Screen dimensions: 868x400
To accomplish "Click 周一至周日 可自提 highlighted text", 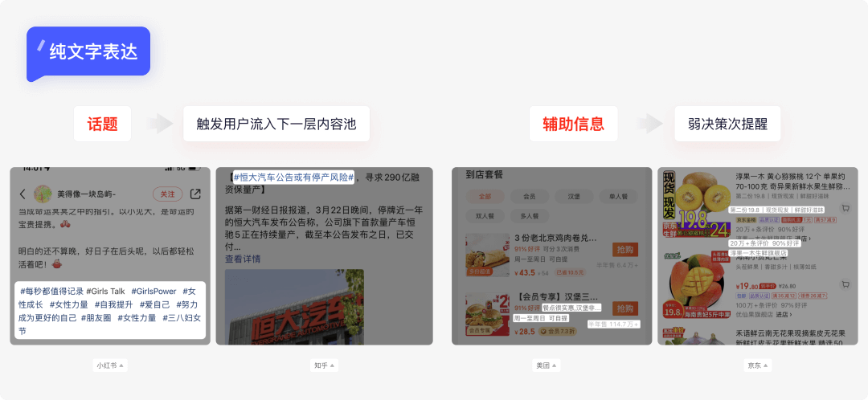I will pos(541,318).
